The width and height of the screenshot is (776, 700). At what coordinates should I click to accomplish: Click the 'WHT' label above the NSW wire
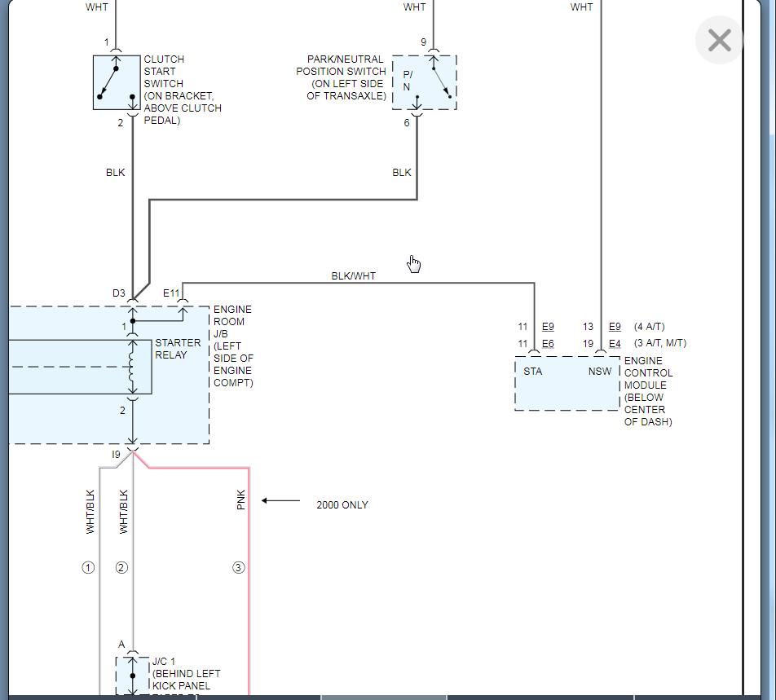click(581, 7)
